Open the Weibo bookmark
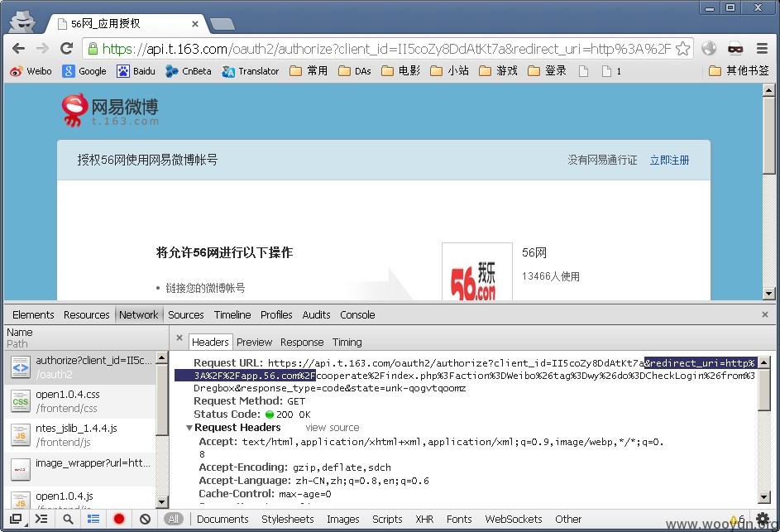The width and height of the screenshot is (780, 532). click(31, 71)
